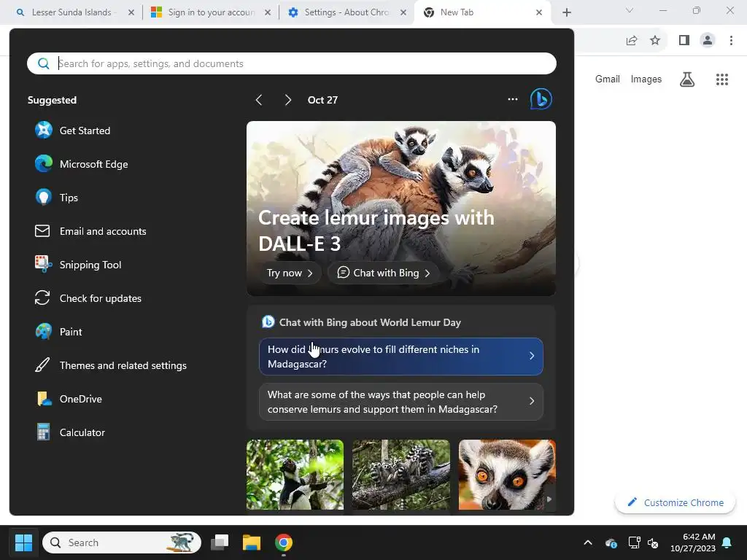Open Calculator app icon
Image resolution: width=747 pixels, height=560 pixels.
(43, 432)
